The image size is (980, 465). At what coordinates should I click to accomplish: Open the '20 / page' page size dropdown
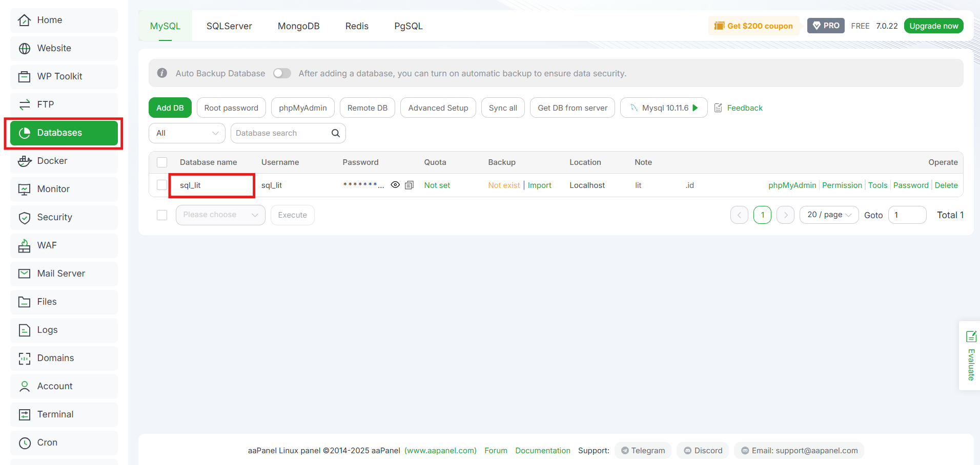(828, 215)
